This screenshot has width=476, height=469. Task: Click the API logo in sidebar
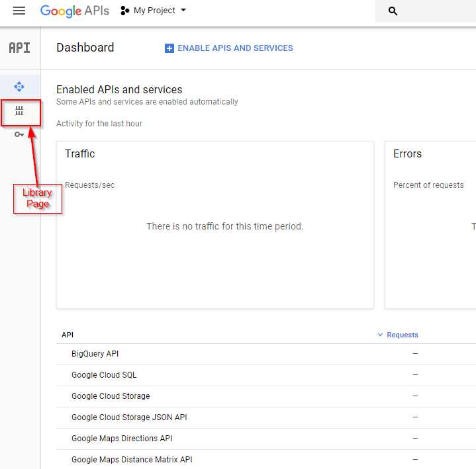(x=19, y=48)
